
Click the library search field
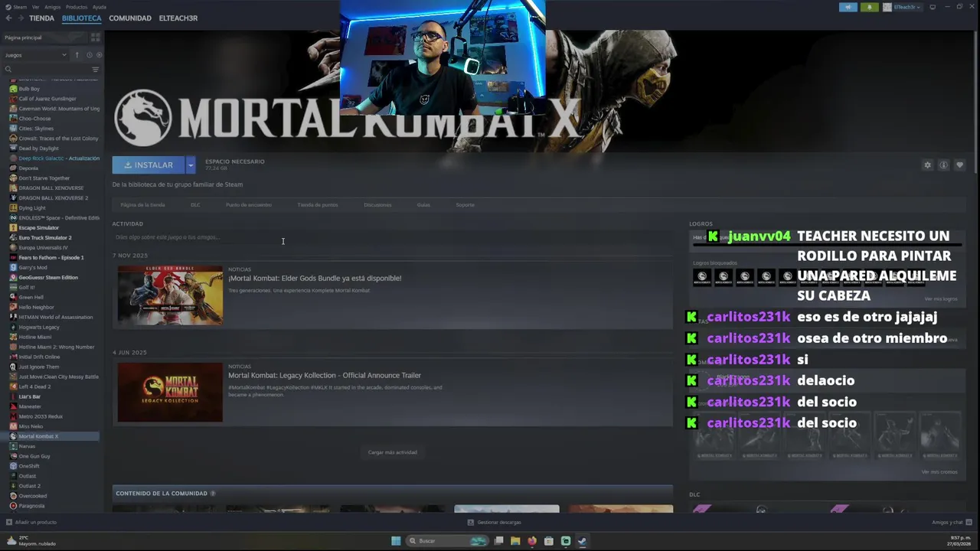(x=47, y=69)
